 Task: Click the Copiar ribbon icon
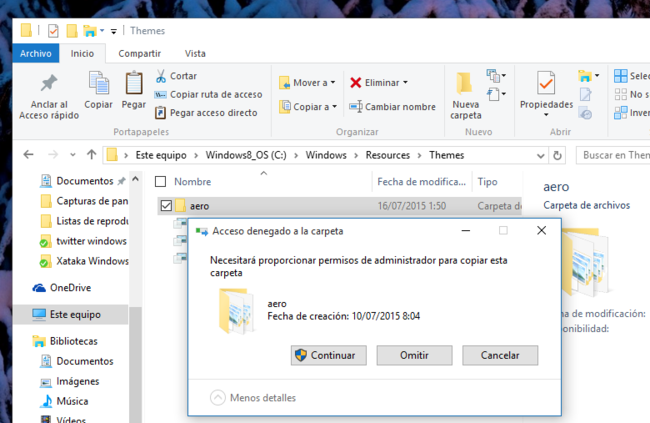[x=99, y=83]
